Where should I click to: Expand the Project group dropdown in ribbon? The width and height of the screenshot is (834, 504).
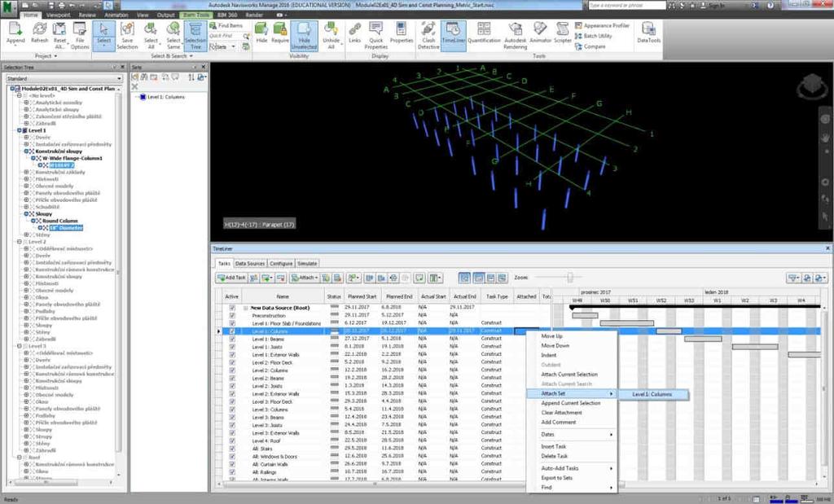tap(46, 56)
